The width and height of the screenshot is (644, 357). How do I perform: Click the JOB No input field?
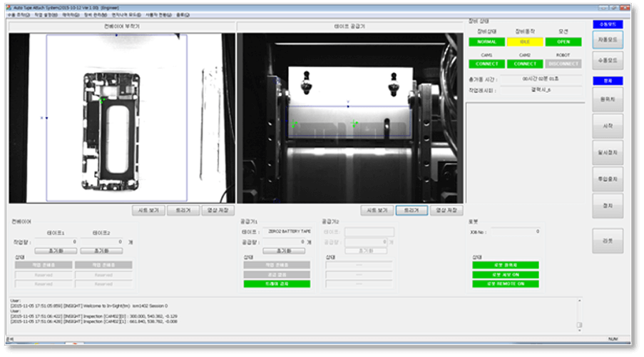(515, 231)
